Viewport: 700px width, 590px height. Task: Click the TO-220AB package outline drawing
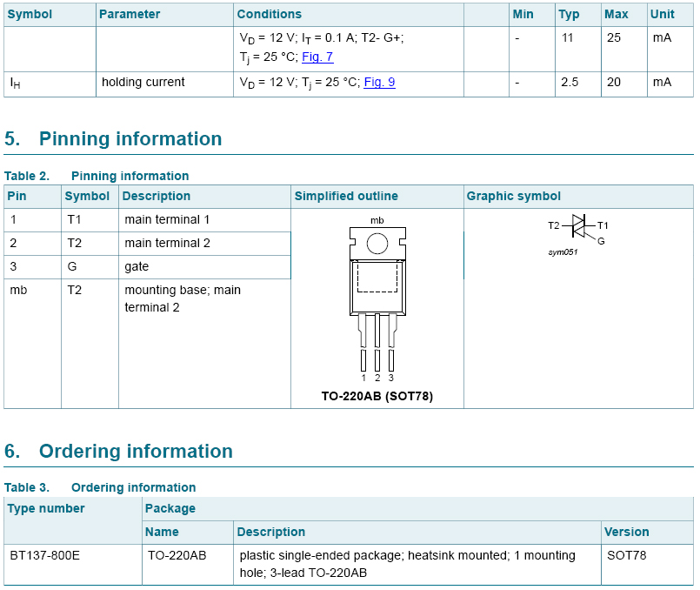377,287
